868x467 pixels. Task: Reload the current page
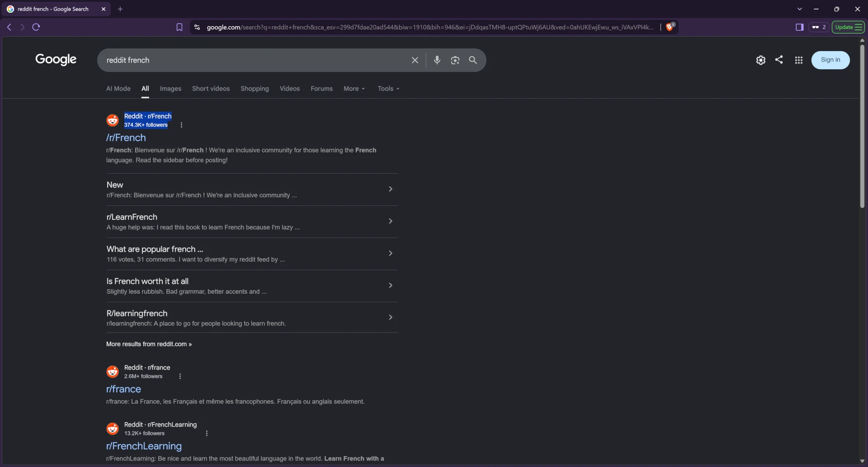(x=36, y=27)
